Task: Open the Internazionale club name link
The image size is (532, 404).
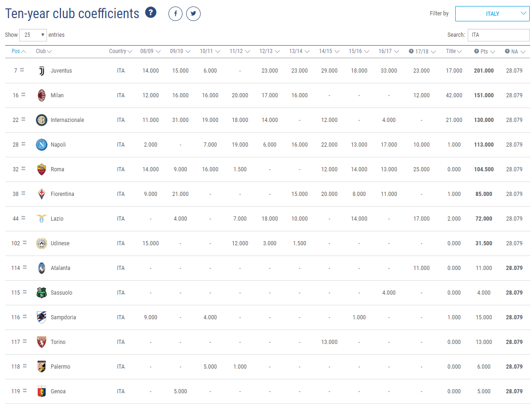Action: point(67,120)
